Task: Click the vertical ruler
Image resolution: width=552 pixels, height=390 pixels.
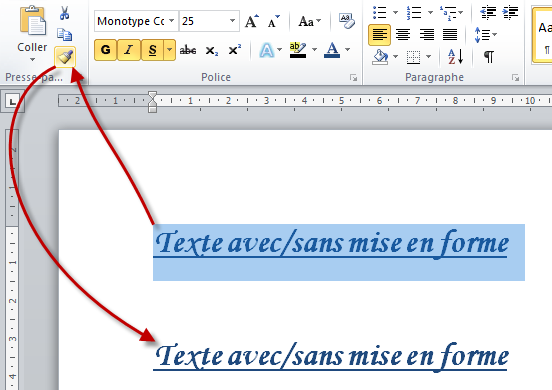Action: [12, 259]
